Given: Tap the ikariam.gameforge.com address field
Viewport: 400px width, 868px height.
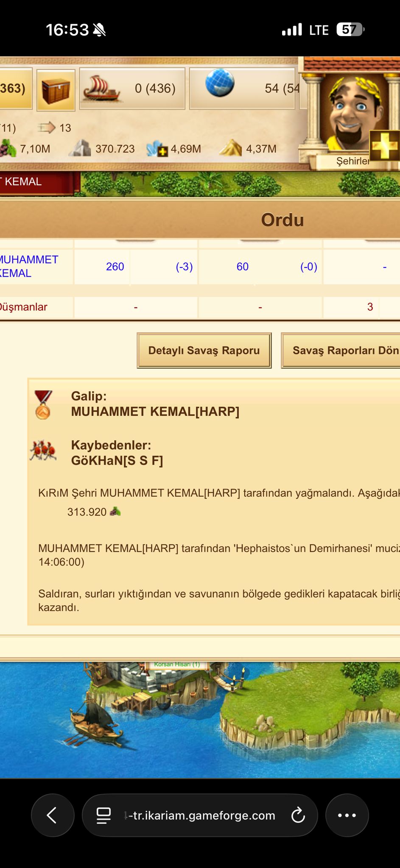Looking at the screenshot, I should click(199, 815).
